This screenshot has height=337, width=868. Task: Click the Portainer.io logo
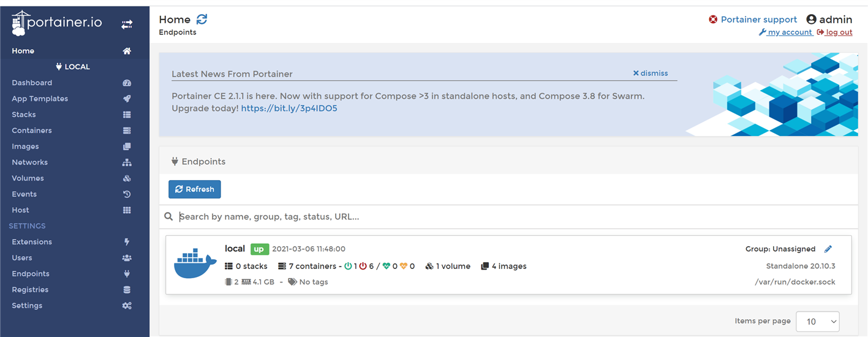pos(56,24)
